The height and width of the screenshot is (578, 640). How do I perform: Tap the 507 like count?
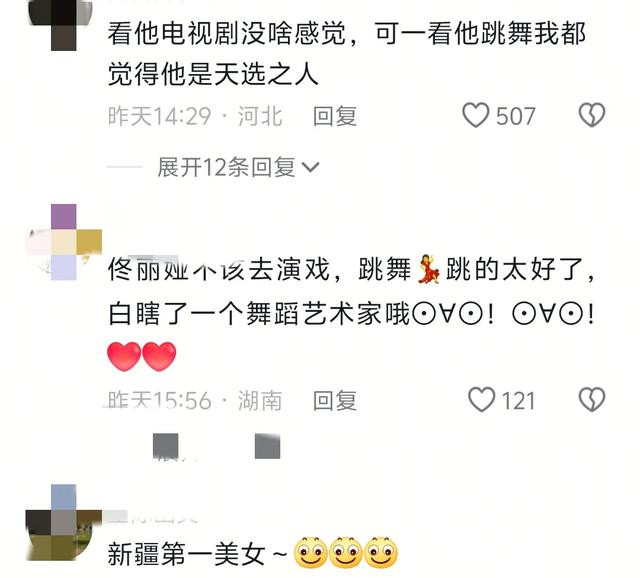pos(515,116)
